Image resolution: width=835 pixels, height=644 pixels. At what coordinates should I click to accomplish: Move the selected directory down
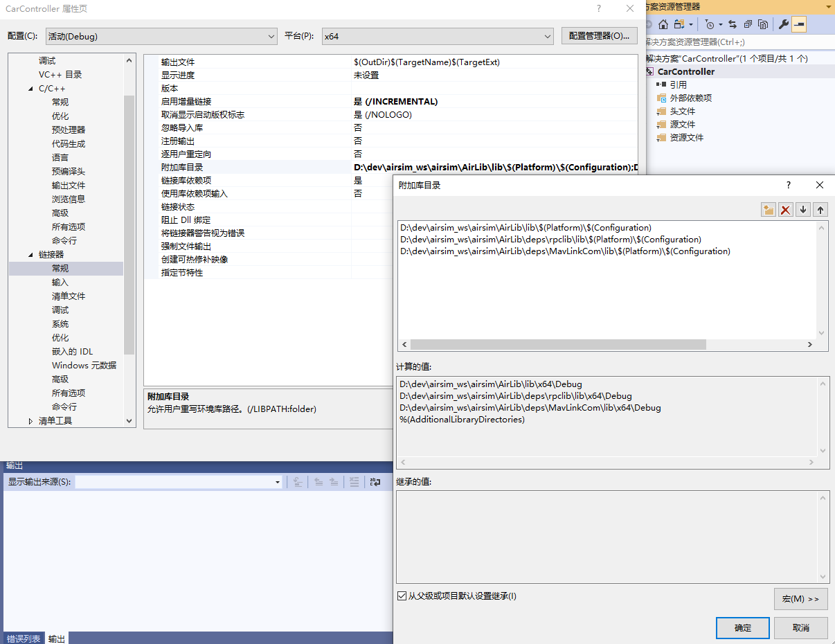[802, 209]
